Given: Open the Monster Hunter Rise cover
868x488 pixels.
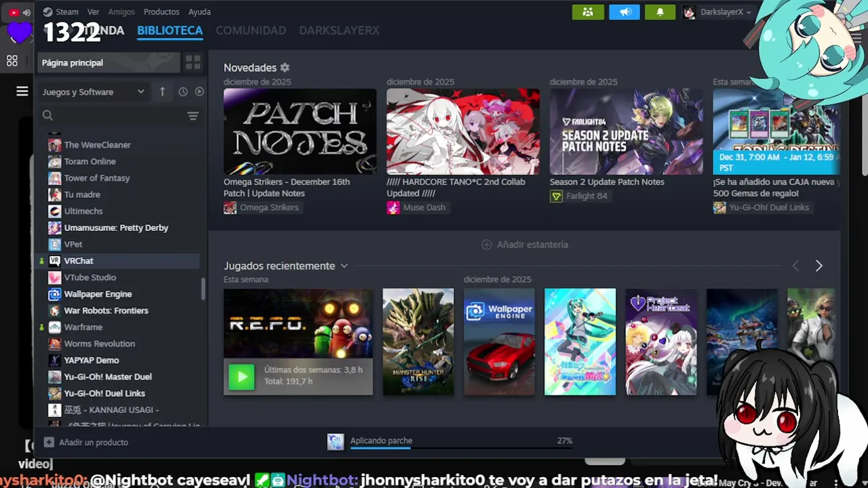Looking at the screenshot, I should click(x=418, y=342).
